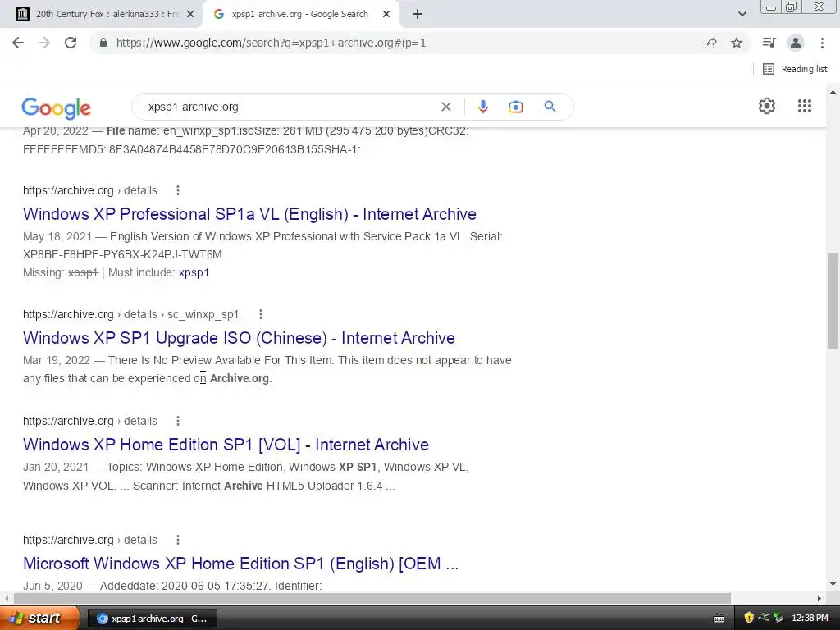Open Windows XP Home Edition SP1 [VOL] result

click(226, 444)
